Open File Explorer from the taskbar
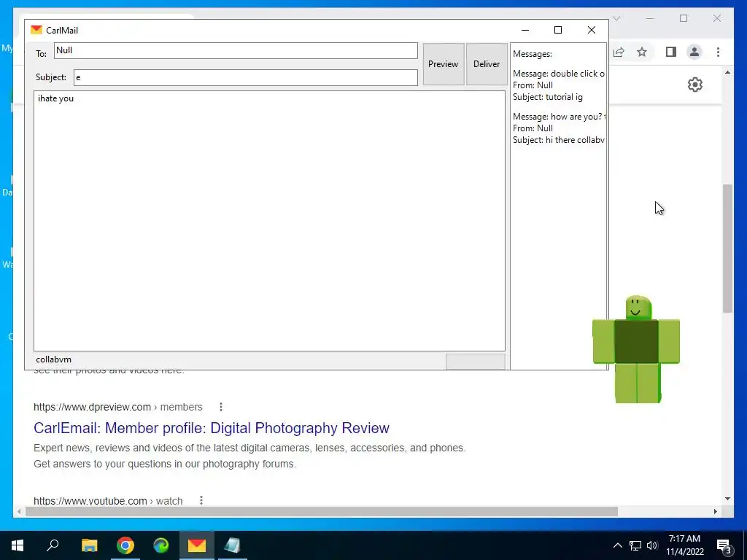The height and width of the screenshot is (560, 747). tap(89, 545)
